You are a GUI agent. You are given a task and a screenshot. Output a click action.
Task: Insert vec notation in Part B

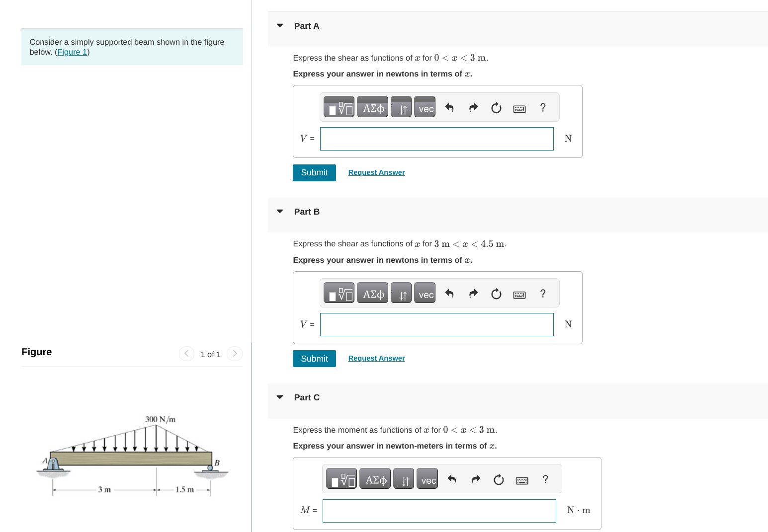coord(425,293)
